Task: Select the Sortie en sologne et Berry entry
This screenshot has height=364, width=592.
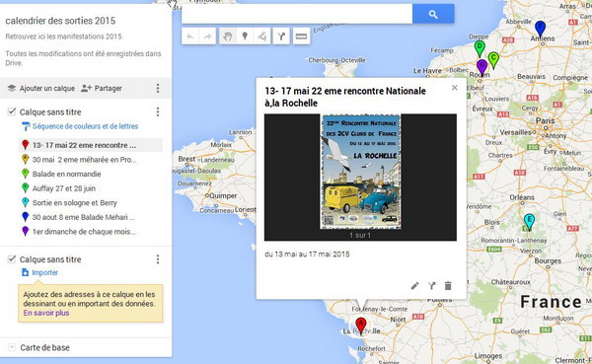Action: click(x=75, y=203)
